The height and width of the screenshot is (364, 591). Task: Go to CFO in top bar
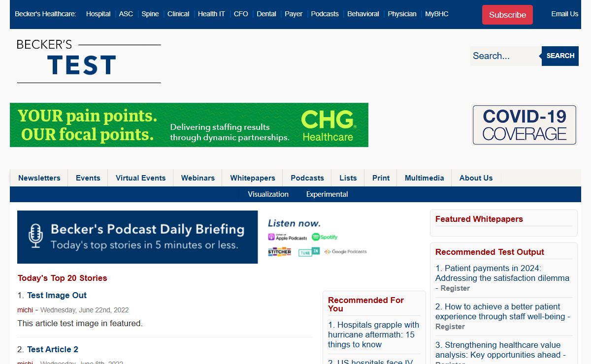241,14
